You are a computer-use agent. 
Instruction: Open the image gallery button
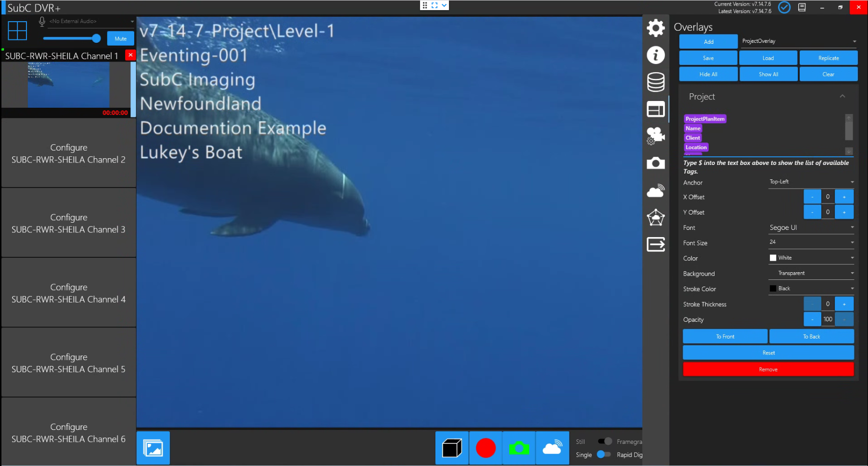coord(153,448)
